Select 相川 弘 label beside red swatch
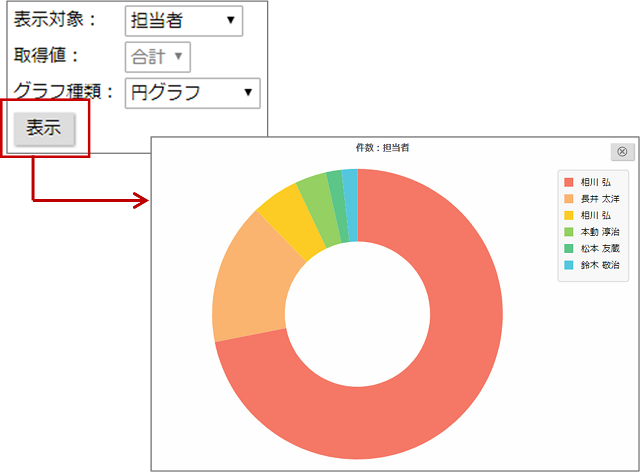The height and width of the screenshot is (472, 640). coord(596,182)
